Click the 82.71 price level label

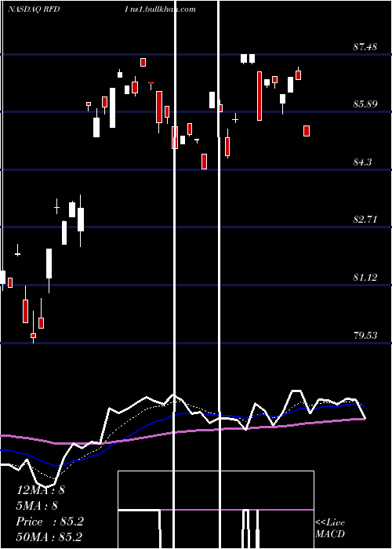[365, 220]
